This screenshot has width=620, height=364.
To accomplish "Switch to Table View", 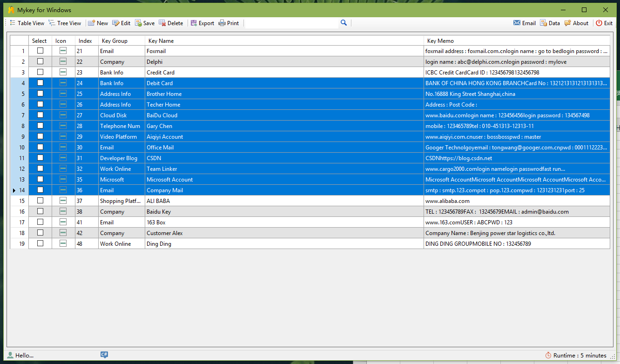I will (27, 23).
